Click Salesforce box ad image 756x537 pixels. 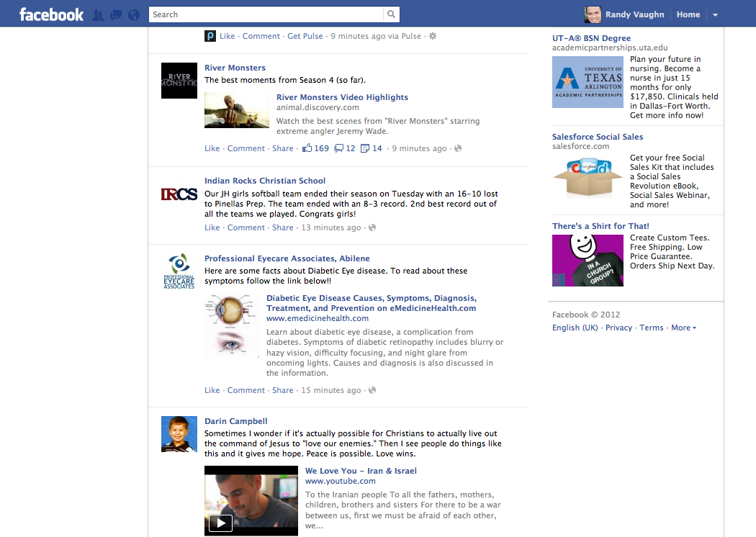click(x=588, y=178)
